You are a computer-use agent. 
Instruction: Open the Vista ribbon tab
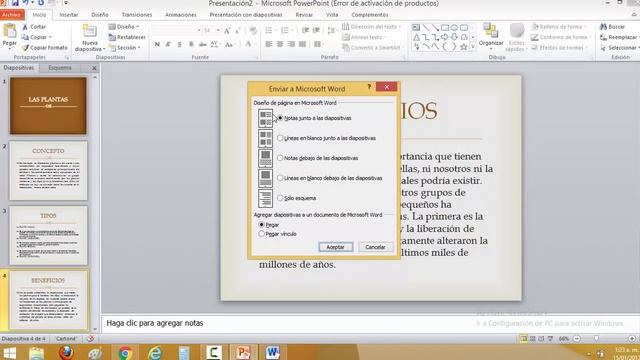click(x=332, y=15)
